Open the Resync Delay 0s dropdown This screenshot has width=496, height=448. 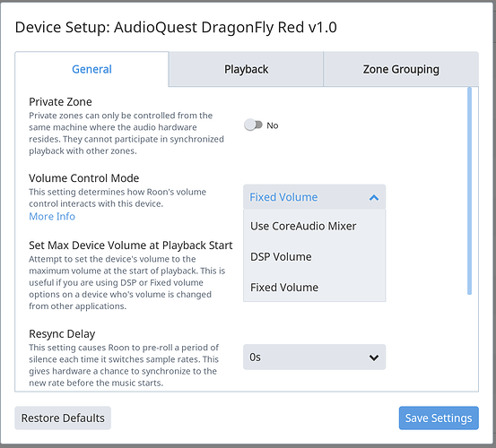[x=315, y=357]
